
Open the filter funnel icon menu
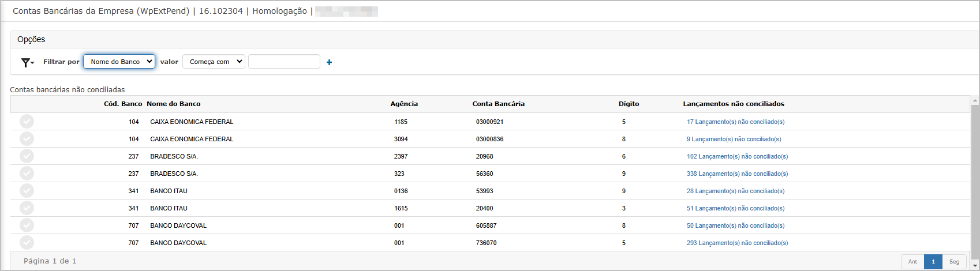click(27, 62)
